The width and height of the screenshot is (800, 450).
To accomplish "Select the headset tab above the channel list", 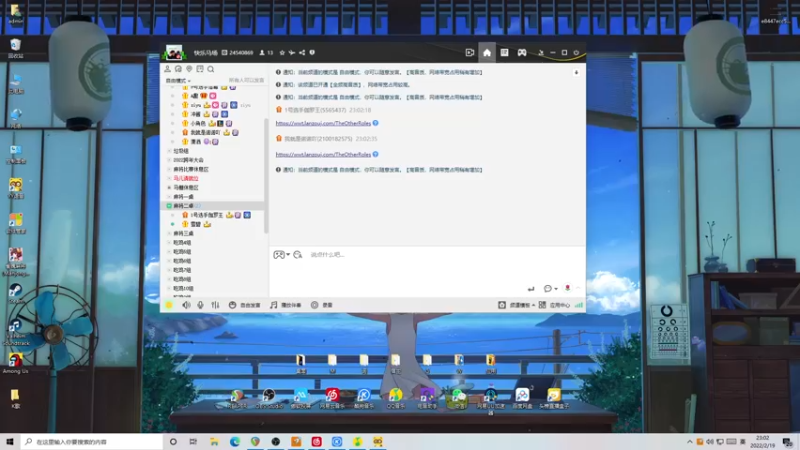I will (x=178, y=69).
